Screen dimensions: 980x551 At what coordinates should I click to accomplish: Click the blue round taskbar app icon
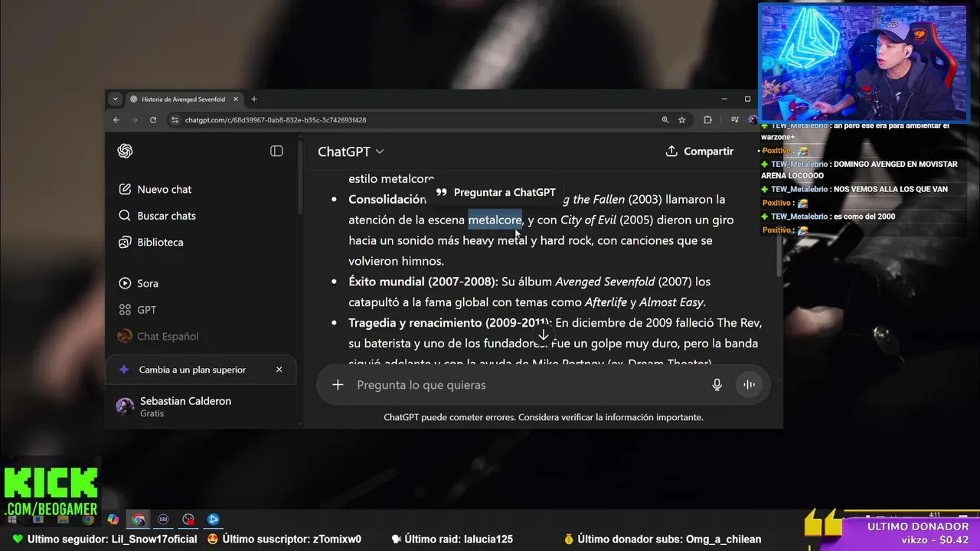tap(214, 520)
